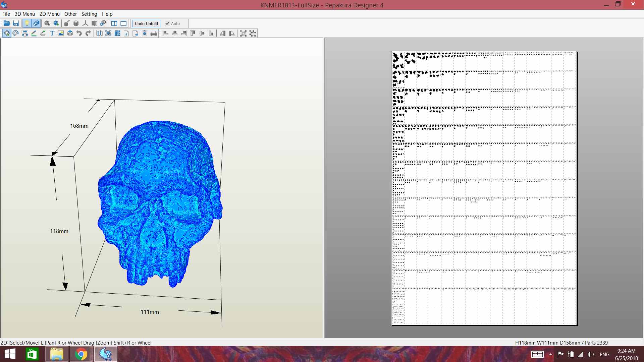This screenshot has width=644, height=362.
Task: Open the Help menu
Action: pos(107,14)
